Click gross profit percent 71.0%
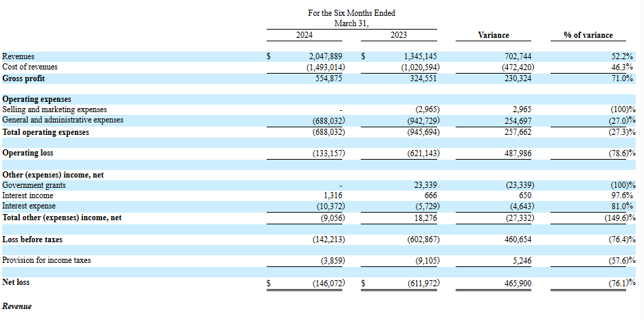Viewport: 644px width, 320px height. 622,78
